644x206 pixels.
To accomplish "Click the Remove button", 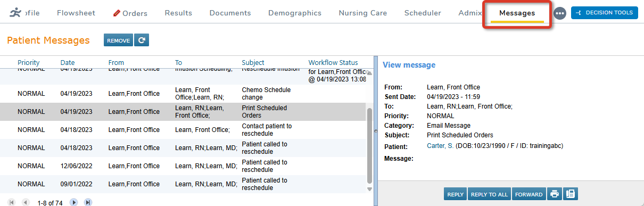I will point(118,40).
